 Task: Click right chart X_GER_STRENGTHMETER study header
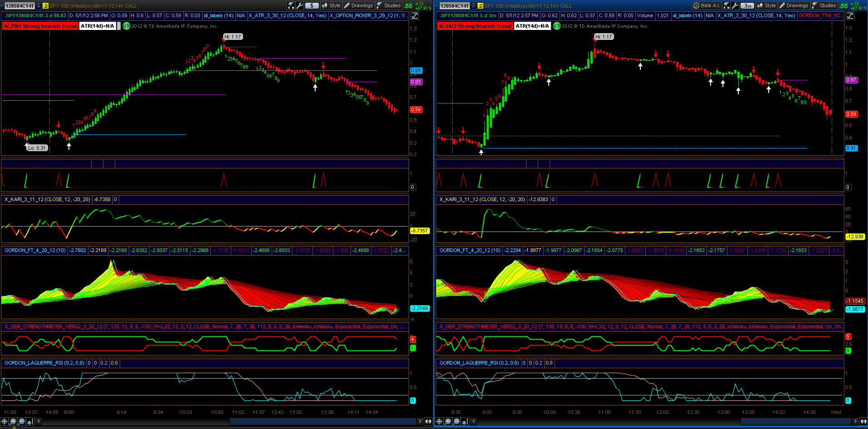(641, 326)
